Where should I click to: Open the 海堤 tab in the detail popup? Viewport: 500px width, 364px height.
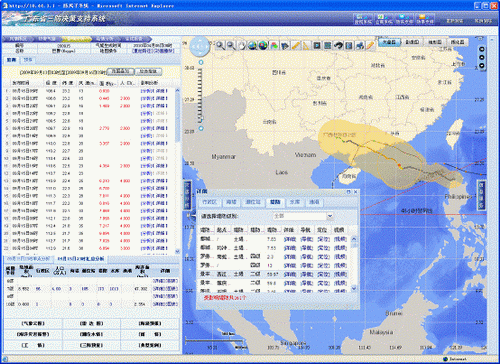point(231,202)
